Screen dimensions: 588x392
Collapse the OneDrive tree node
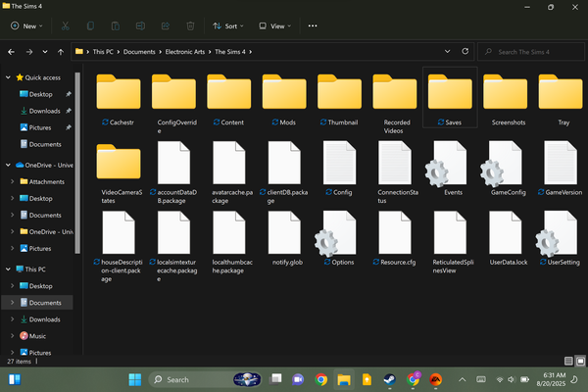pos(8,165)
